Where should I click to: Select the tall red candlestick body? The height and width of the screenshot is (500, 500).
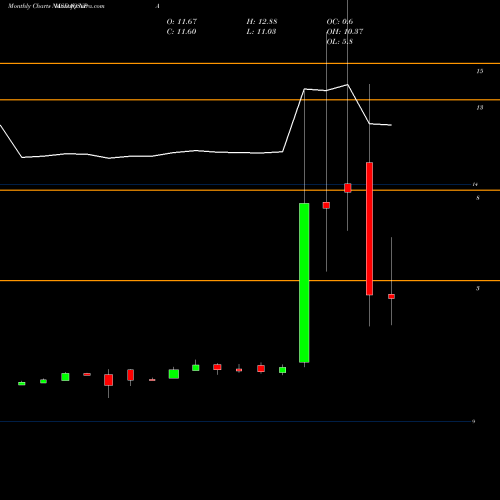(x=369, y=229)
